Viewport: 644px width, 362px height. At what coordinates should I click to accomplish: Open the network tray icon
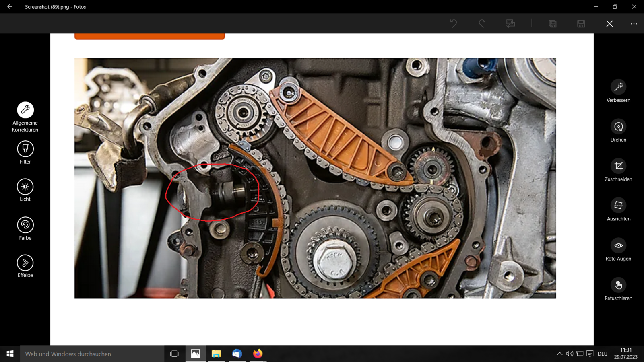[580, 354]
